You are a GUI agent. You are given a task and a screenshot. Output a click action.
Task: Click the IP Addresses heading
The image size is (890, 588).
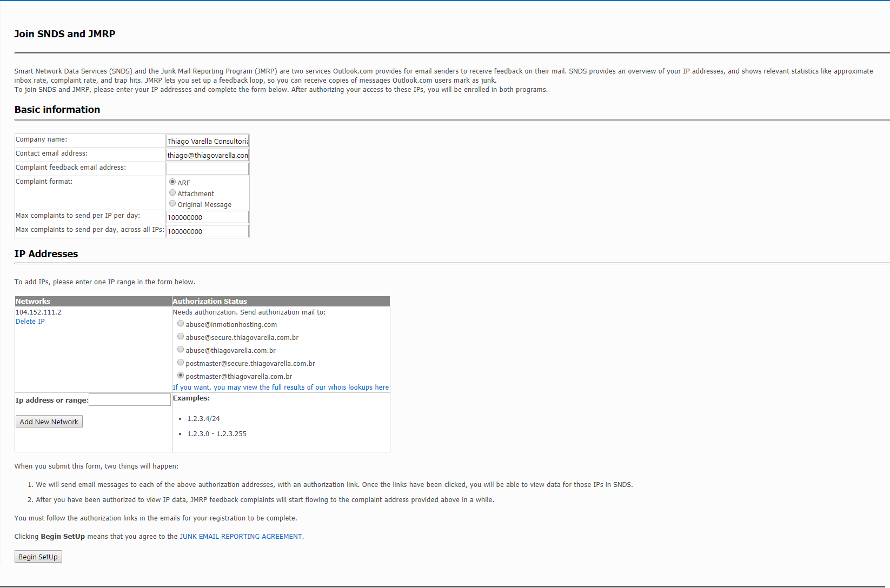(47, 254)
